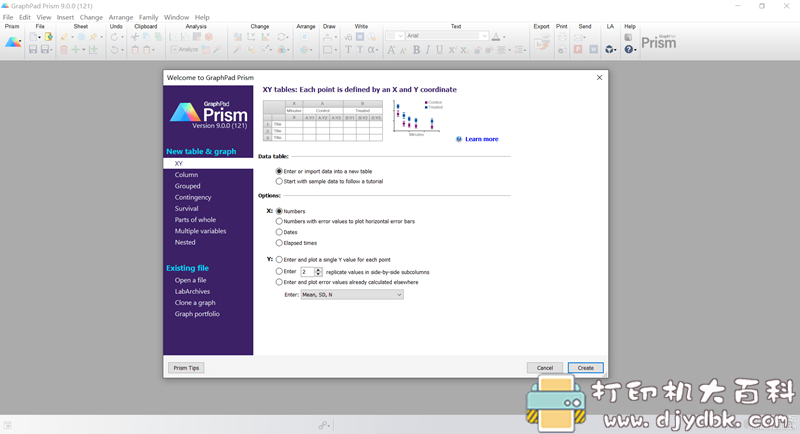Image resolution: width=800 pixels, height=434 pixels.
Task: Click the Send by email envelope icon
Action: coord(578,37)
